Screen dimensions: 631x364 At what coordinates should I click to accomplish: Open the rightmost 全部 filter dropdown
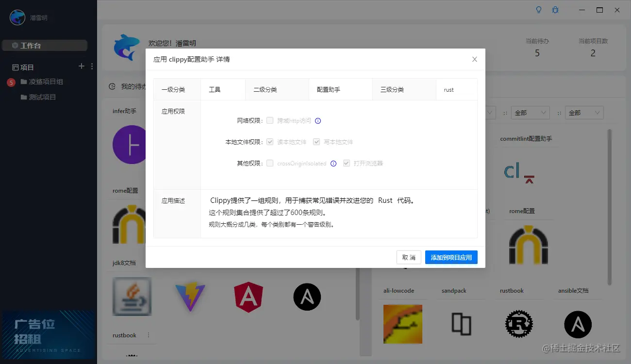585,113
